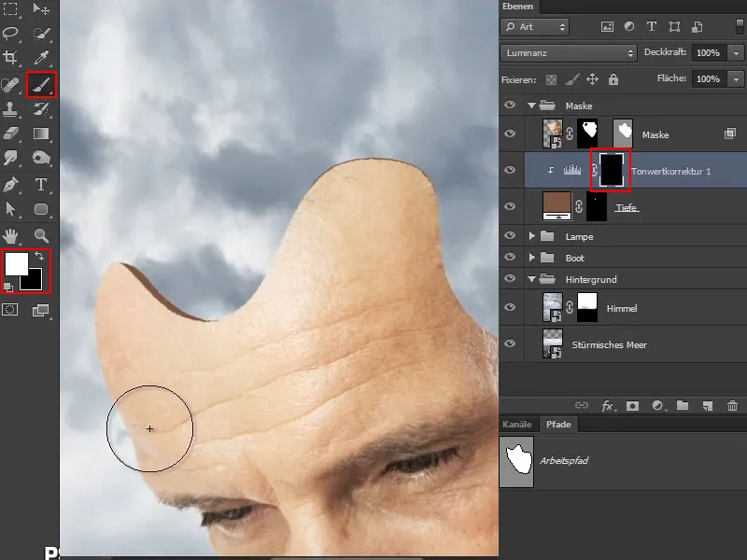The image size is (747, 560).
Task: Hide the Boot group
Action: (510, 257)
